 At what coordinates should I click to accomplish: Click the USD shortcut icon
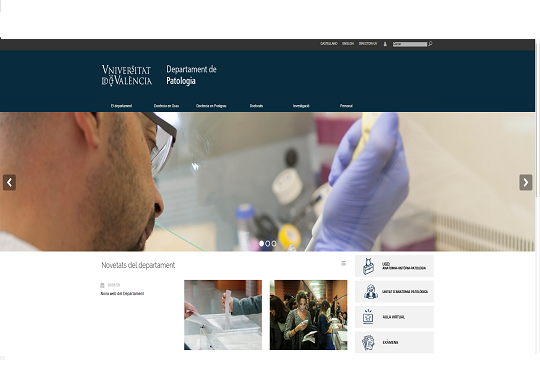pyautogui.click(x=368, y=266)
